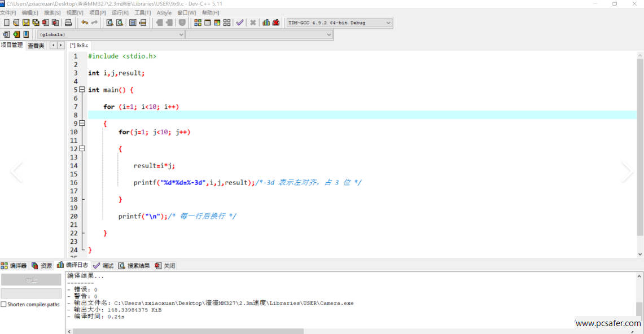Screen dimensions: 644x334
Task: Click the Save file toolbar icon
Action: coord(26,23)
